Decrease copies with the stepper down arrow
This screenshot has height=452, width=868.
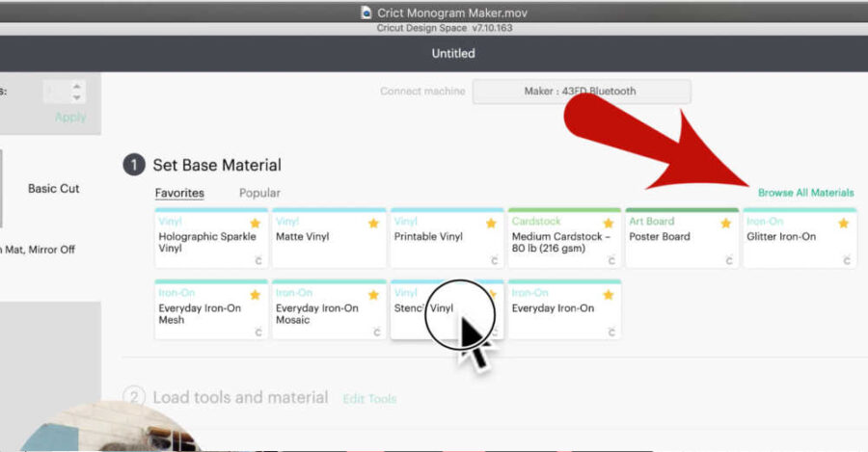pos(77,97)
